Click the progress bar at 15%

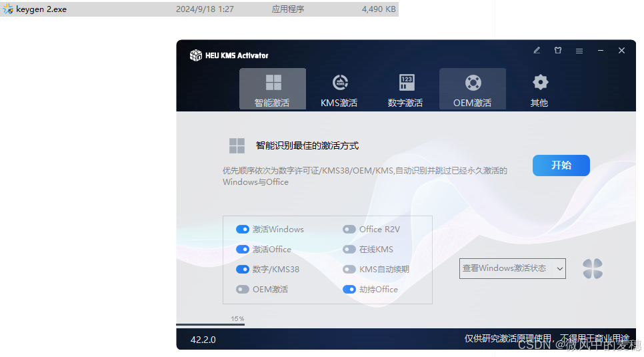point(210,324)
